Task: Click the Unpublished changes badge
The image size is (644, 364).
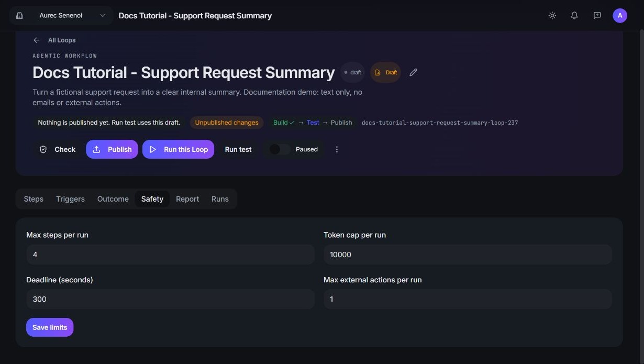Action: click(x=227, y=123)
